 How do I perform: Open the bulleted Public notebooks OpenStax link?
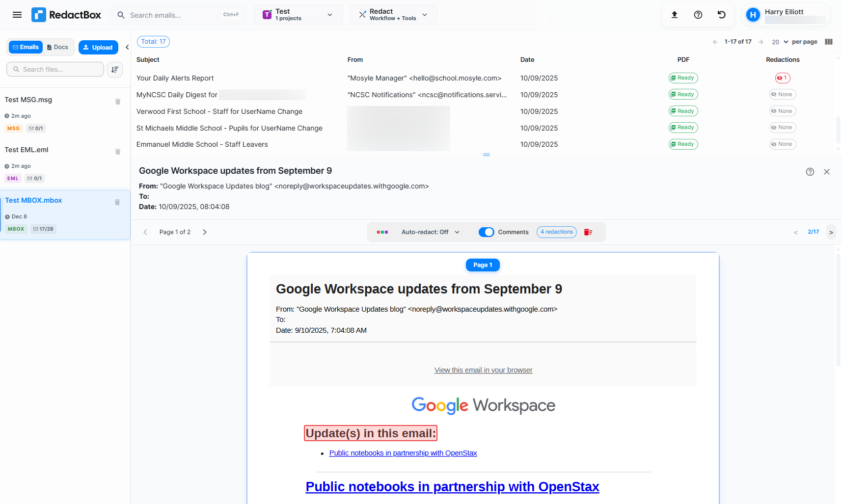(x=403, y=453)
